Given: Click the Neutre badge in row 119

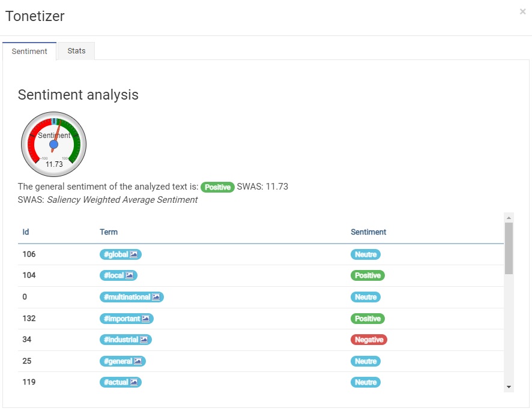Looking at the screenshot, I should (x=366, y=382).
